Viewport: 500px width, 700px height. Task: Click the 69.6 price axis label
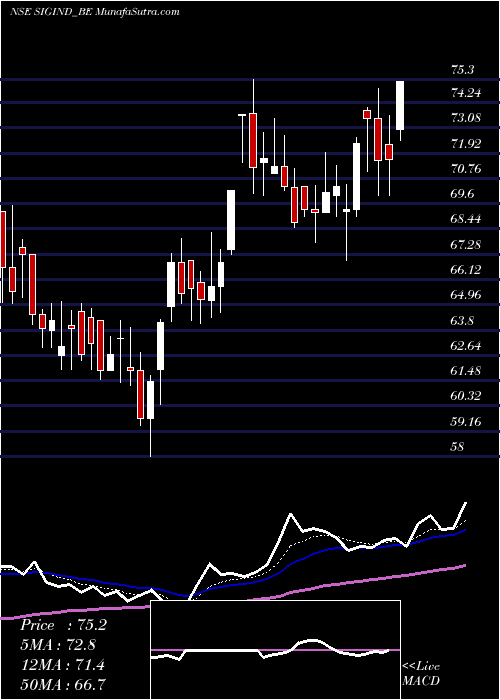click(x=463, y=194)
